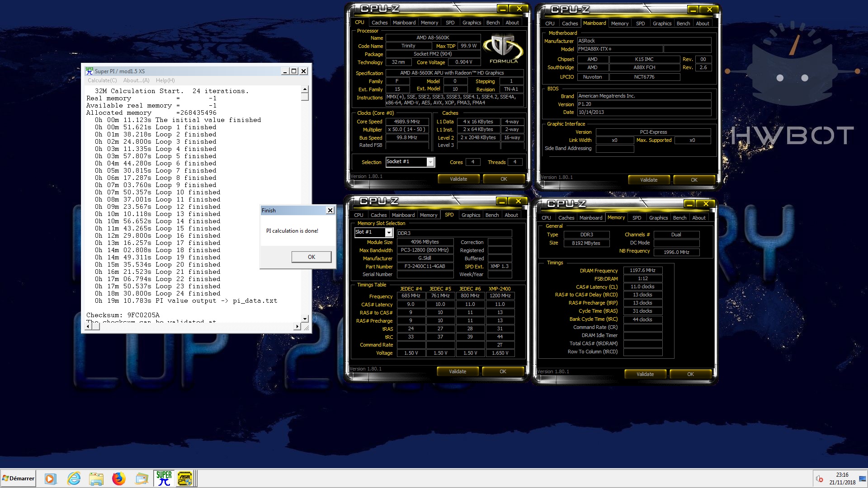This screenshot has height=488, width=868.
Task: Click Validate in the SPD CPU-Z window
Action: [x=458, y=371]
